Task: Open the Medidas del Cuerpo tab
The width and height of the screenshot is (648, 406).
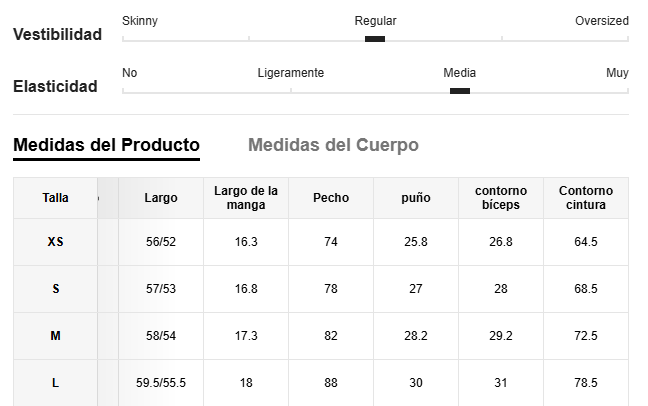Action: [x=333, y=145]
